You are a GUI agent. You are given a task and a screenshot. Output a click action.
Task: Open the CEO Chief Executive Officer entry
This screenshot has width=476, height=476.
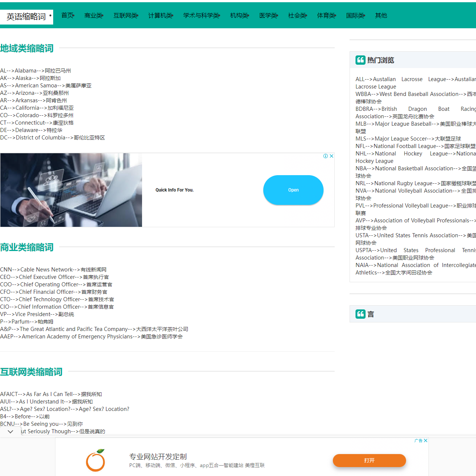(55, 277)
